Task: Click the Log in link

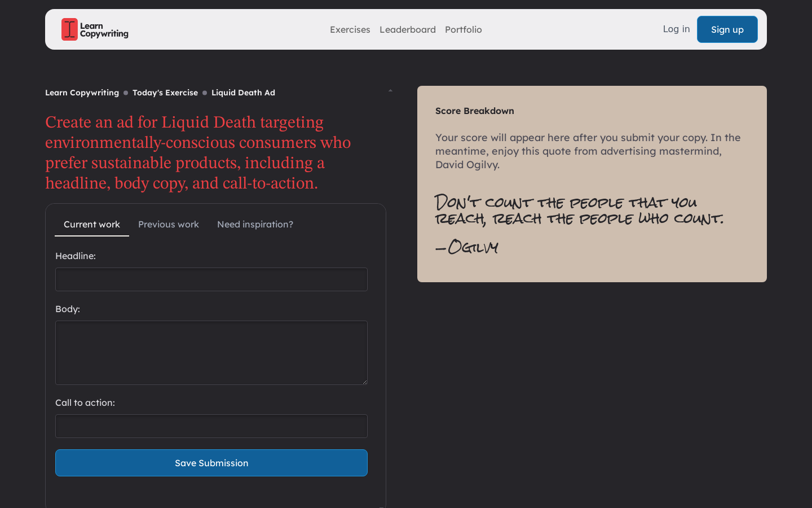Action: 676,29
